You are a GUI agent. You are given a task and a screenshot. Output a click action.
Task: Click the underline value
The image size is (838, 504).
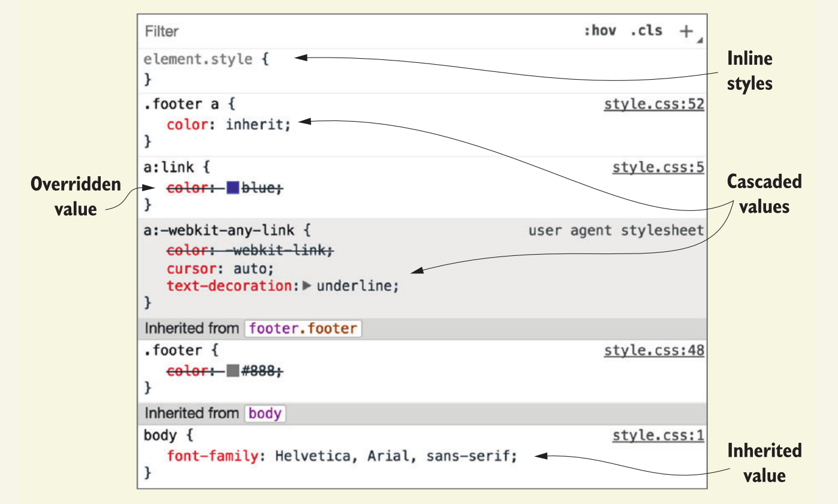(x=353, y=286)
